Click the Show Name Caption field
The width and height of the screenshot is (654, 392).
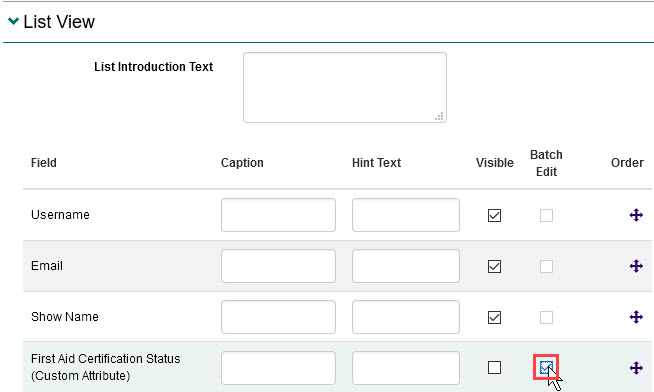(x=278, y=317)
